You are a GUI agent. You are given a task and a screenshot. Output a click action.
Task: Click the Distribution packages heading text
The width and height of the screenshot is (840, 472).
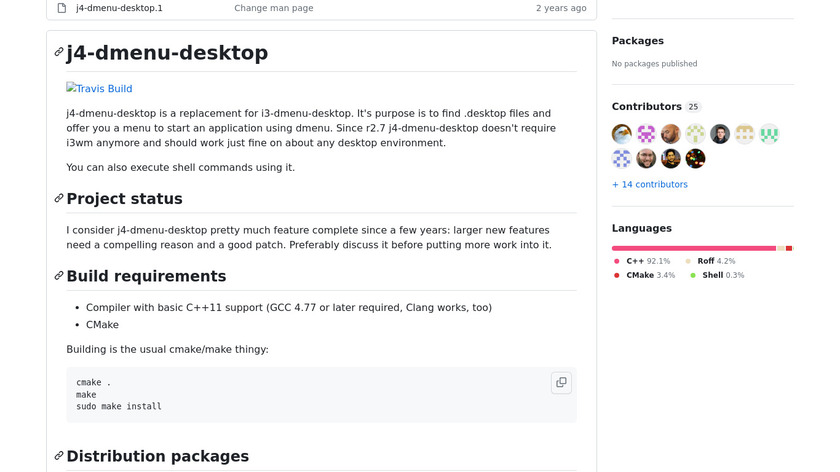[x=158, y=456]
